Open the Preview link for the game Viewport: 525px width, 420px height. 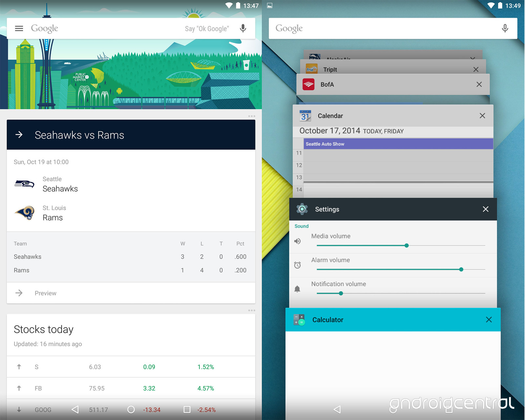tap(46, 293)
